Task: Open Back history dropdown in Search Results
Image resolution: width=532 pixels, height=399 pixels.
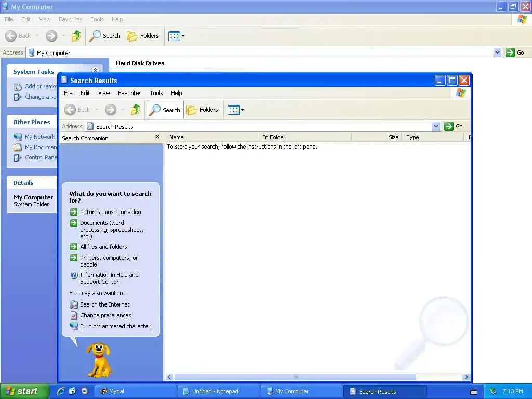Action: click(96, 110)
